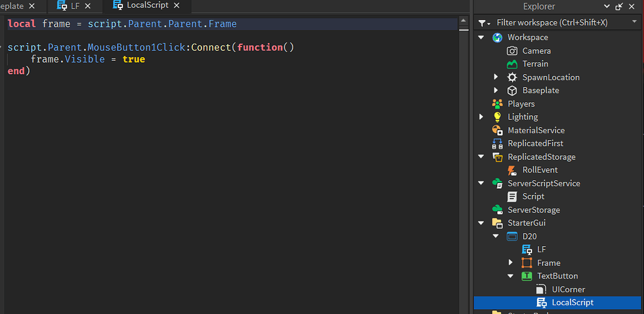Click the Script document icon
Image resolution: width=644 pixels, height=314 pixels.
[x=512, y=196]
